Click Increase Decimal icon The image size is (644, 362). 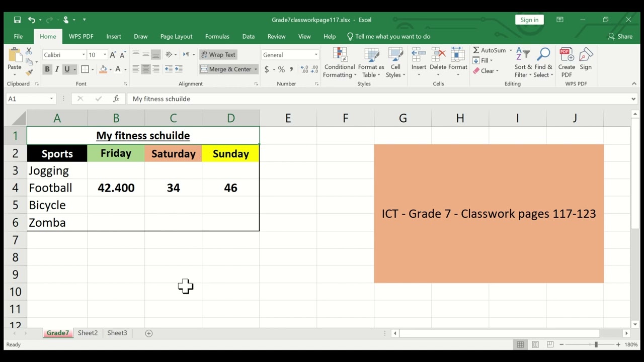[304, 69]
